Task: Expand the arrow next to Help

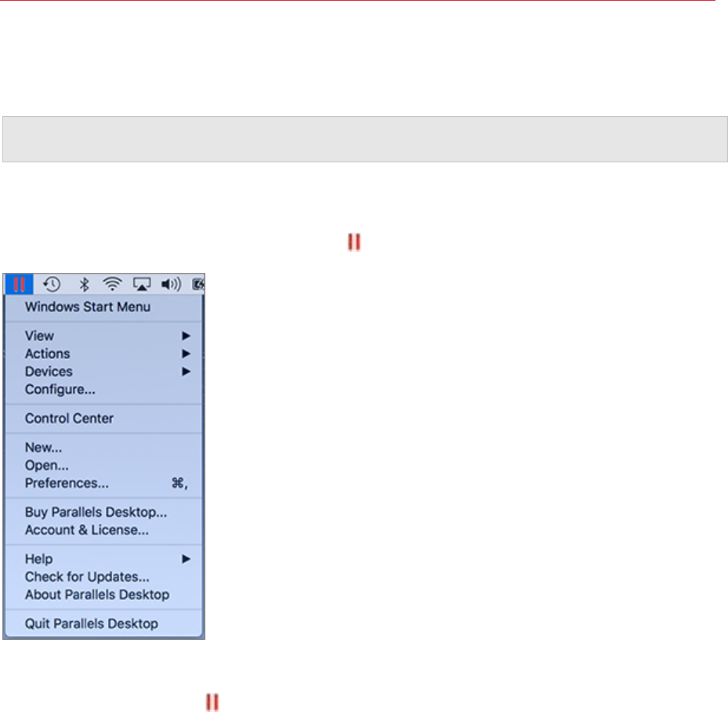Action: (187, 559)
